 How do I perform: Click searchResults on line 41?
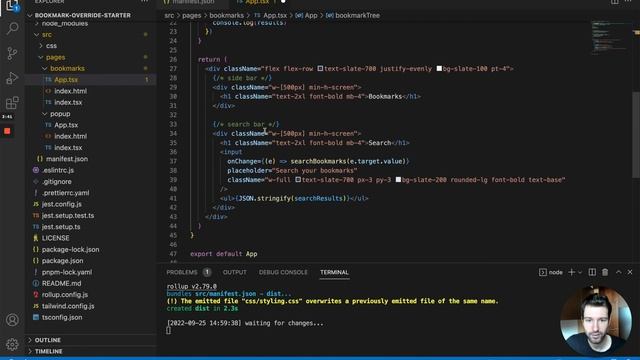(320, 198)
